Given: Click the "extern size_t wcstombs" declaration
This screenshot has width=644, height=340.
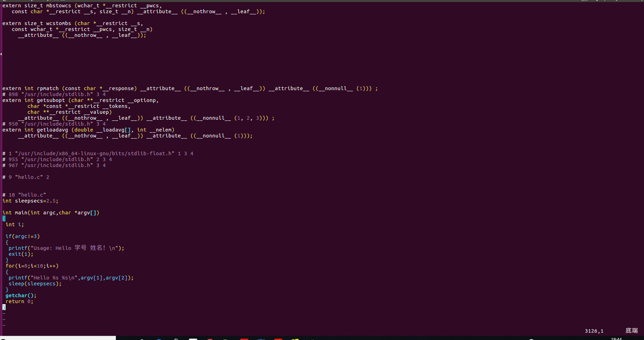Looking at the screenshot, I should pyautogui.click(x=73, y=23).
